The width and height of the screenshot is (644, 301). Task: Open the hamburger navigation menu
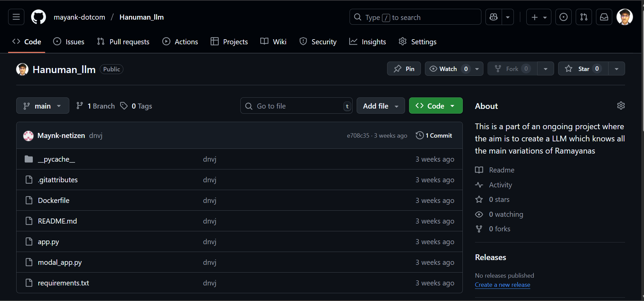(x=16, y=17)
